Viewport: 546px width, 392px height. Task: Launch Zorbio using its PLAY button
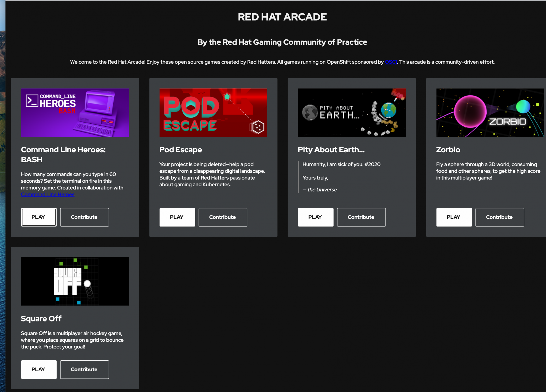click(x=454, y=217)
